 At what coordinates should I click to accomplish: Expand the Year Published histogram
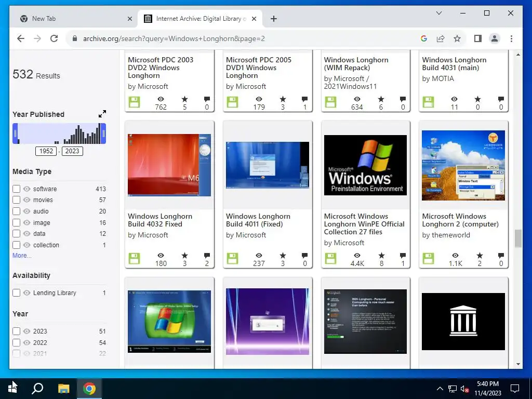pos(102,114)
